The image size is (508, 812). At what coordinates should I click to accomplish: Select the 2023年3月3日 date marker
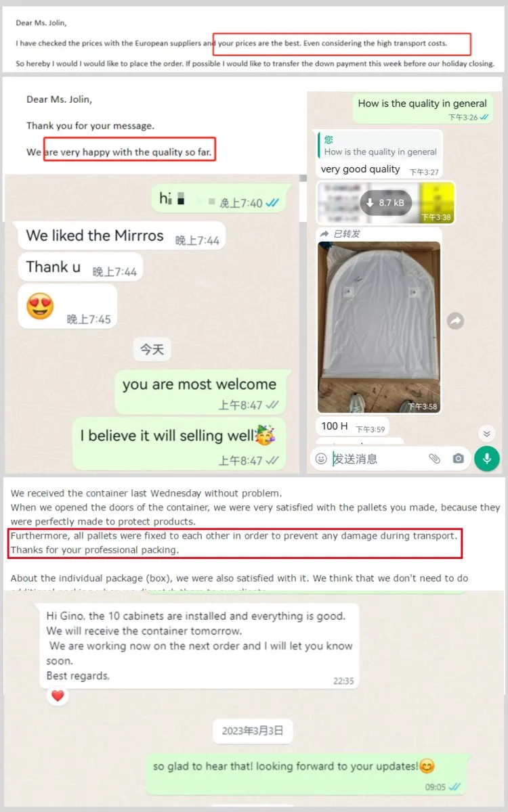click(253, 731)
